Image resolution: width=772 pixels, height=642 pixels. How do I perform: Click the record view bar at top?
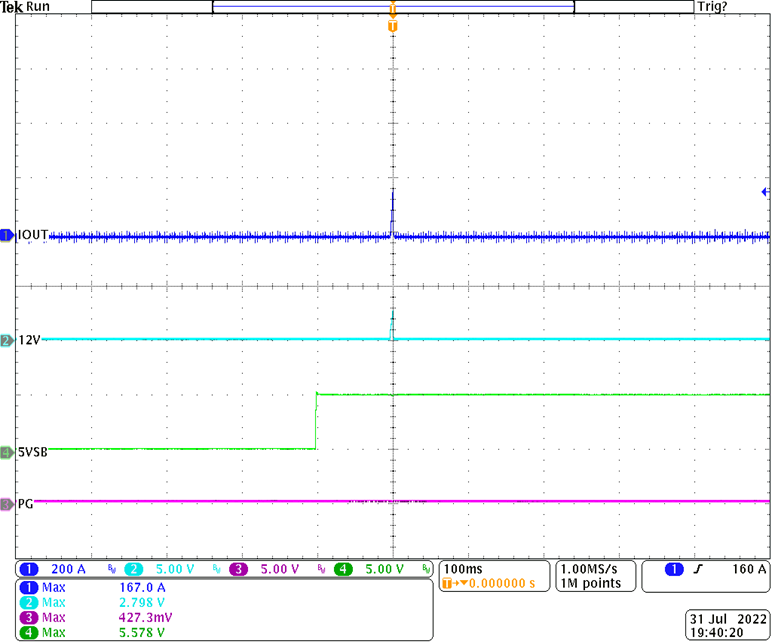[x=392, y=7]
